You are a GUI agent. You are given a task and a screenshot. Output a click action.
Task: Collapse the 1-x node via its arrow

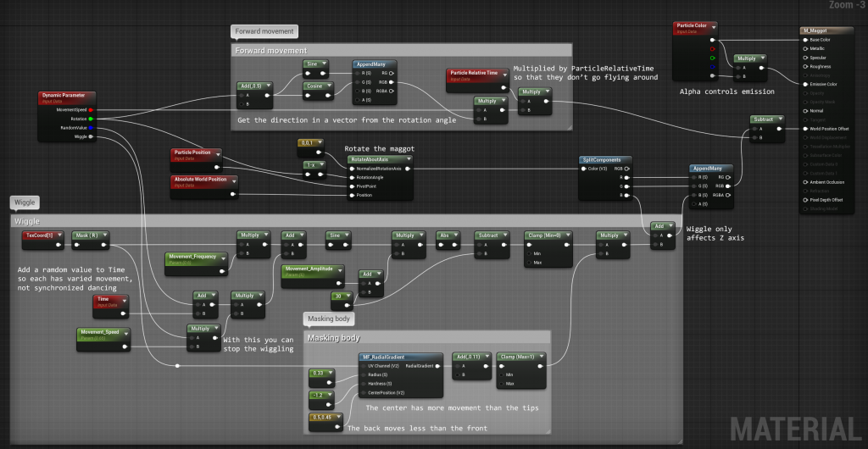pos(323,165)
